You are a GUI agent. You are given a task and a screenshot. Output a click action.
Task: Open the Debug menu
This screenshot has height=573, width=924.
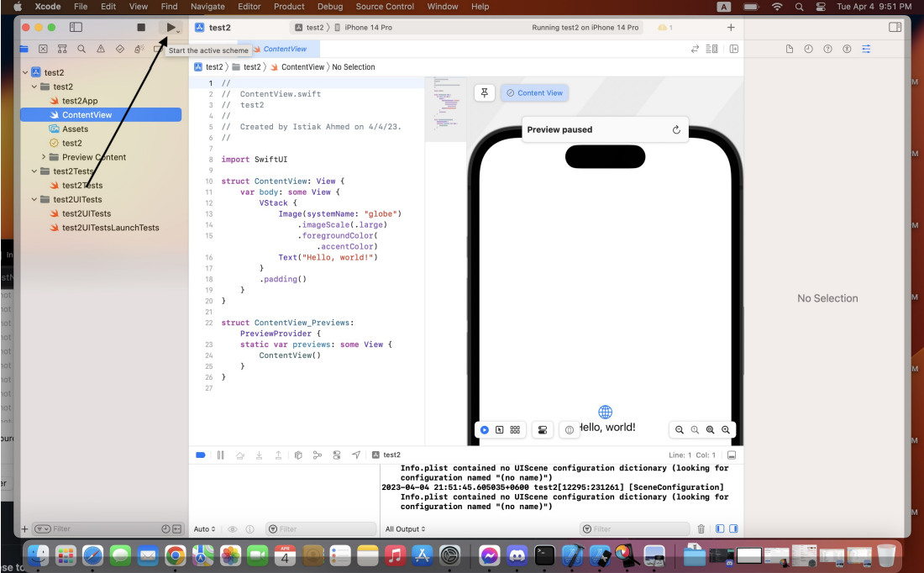330,7
